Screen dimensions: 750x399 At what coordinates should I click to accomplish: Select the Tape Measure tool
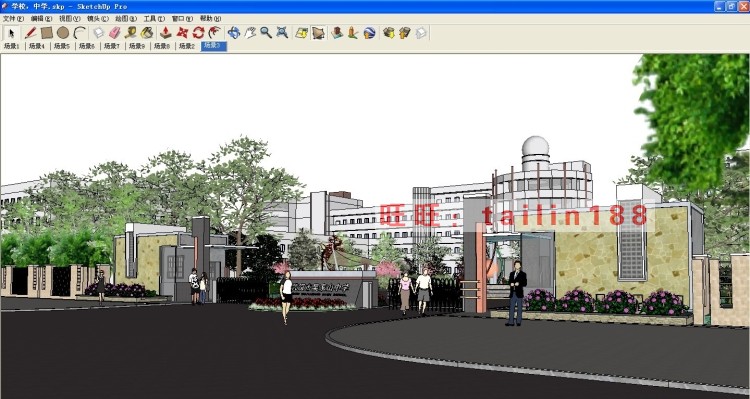(131, 33)
